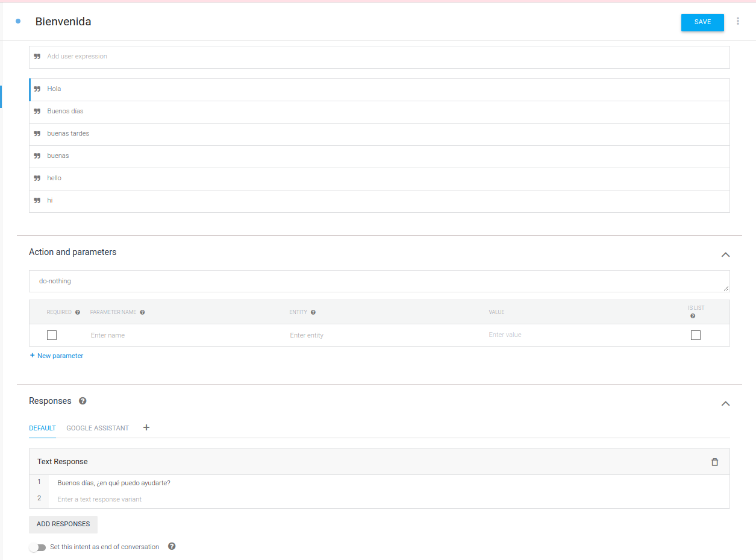
Task: Check the Required parameter checkbox
Action: point(52,335)
